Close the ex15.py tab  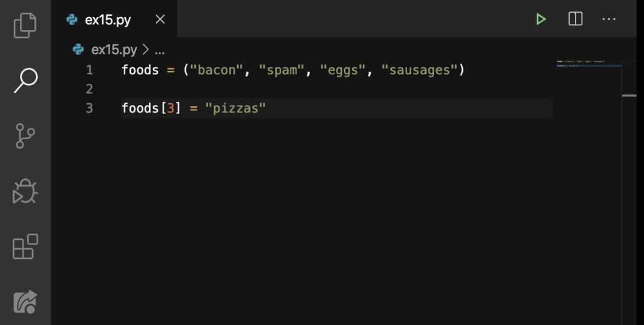160,19
